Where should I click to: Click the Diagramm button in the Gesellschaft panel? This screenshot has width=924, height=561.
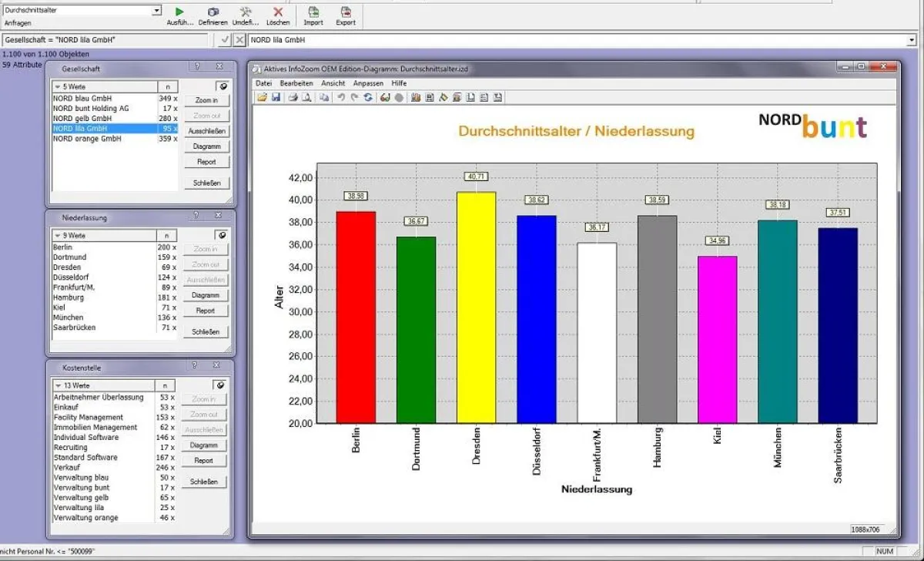[x=205, y=146]
